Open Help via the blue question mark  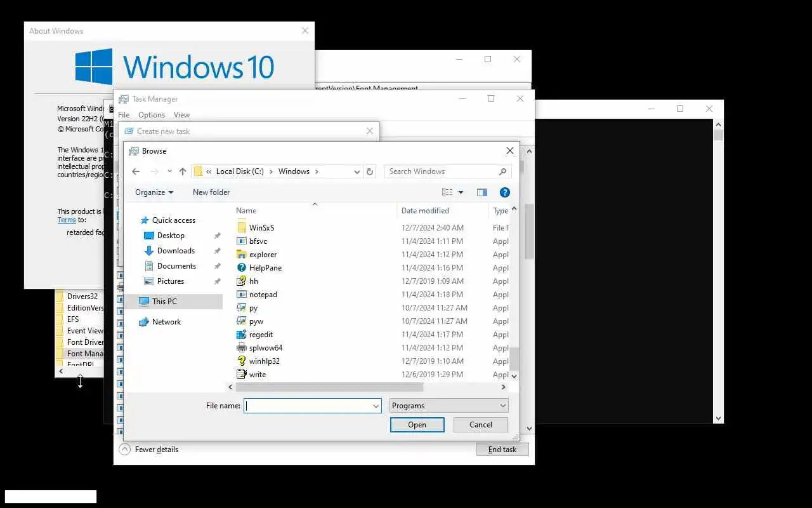(505, 192)
